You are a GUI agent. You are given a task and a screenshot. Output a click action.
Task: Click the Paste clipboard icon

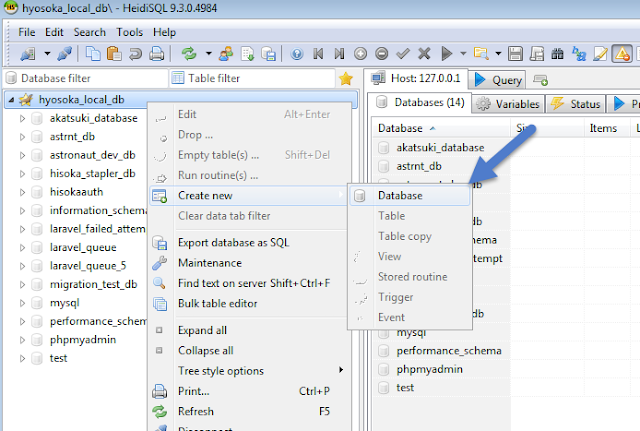pos(114,54)
